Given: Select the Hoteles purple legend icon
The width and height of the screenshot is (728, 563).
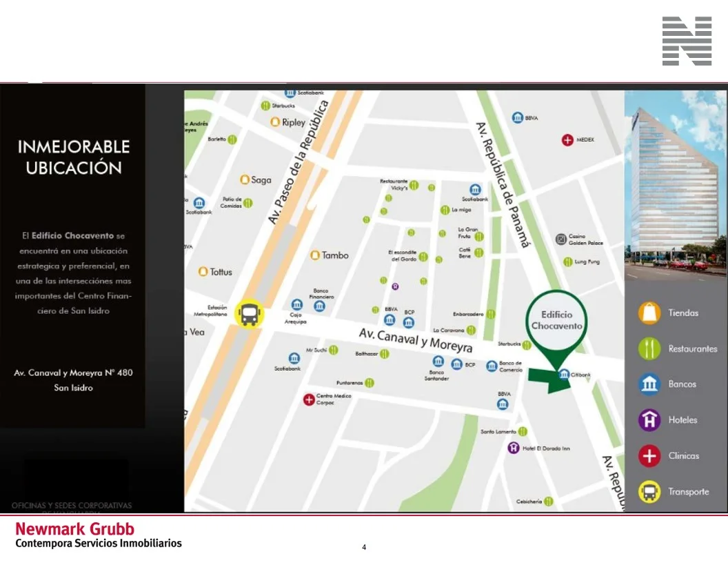Looking at the screenshot, I should [x=649, y=420].
